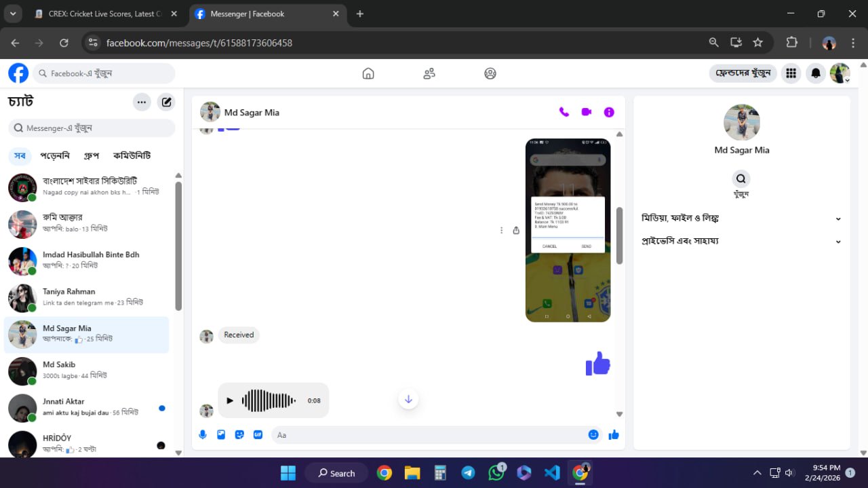The width and height of the screenshot is (868, 488).
Task: Open WhatsApp from the taskbar
Action: coord(496,472)
